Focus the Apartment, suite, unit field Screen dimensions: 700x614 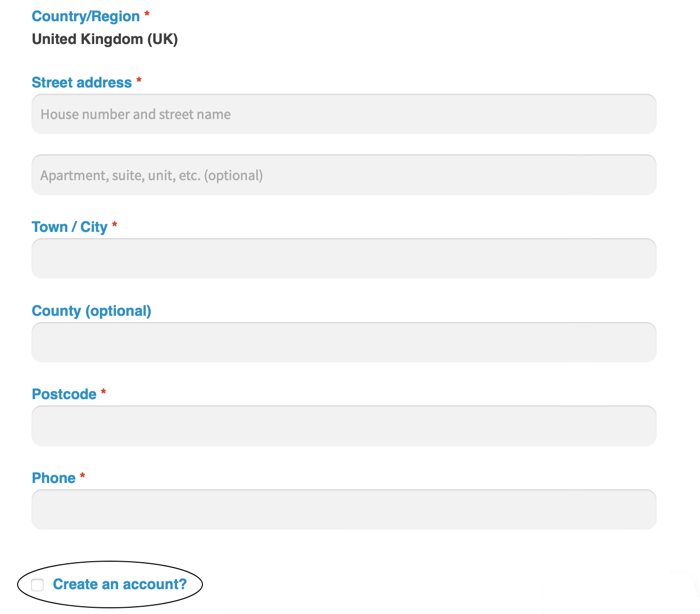(344, 175)
